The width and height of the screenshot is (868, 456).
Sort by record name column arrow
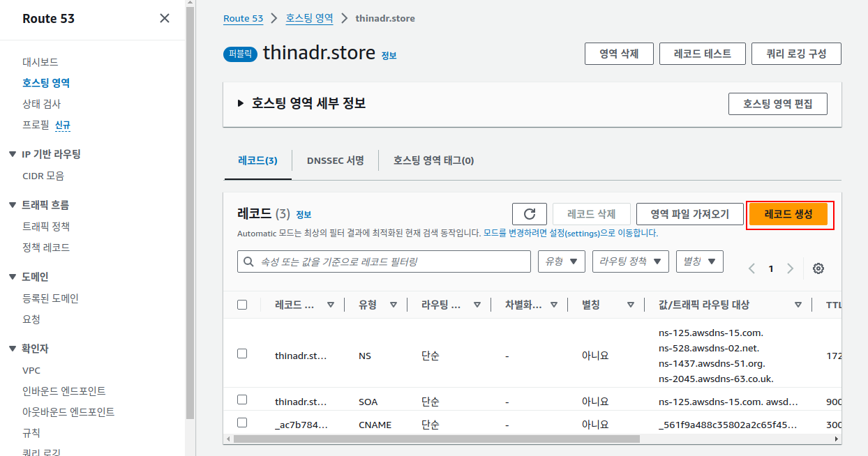coord(331,305)
